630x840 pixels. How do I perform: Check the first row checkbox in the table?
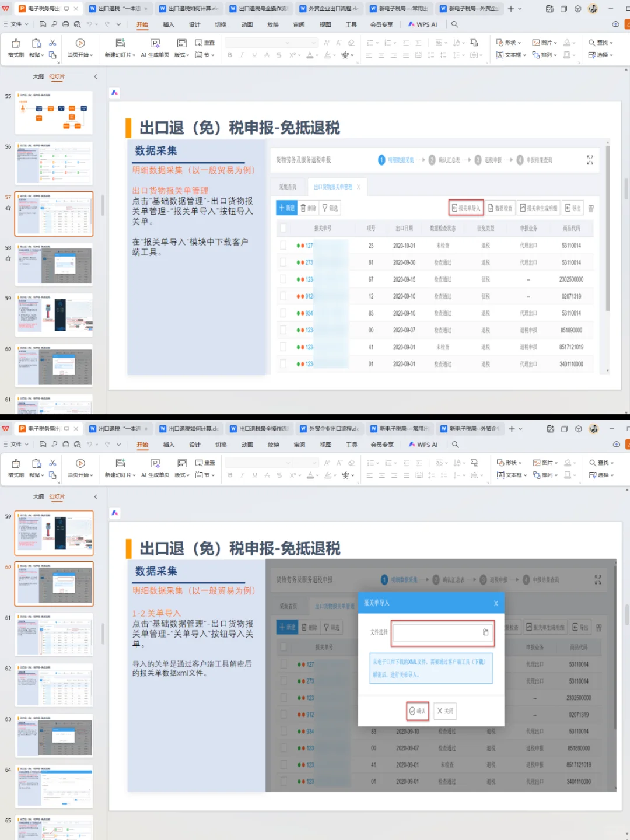(283, 245)
